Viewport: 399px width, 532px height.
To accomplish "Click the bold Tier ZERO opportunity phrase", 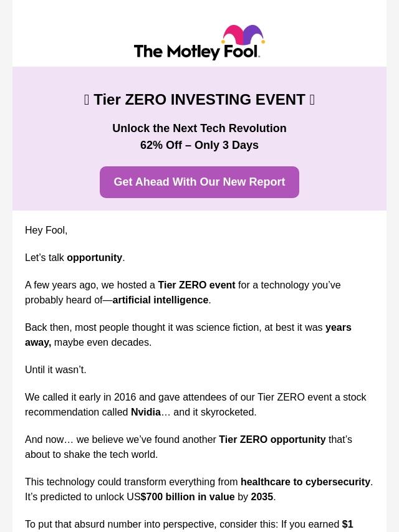I will coord(272,440).
